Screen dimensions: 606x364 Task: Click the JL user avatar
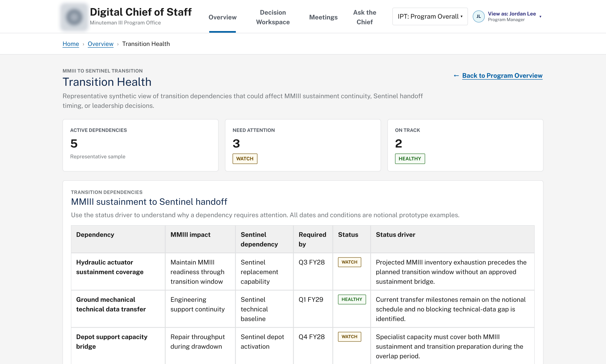click(479, 16)
